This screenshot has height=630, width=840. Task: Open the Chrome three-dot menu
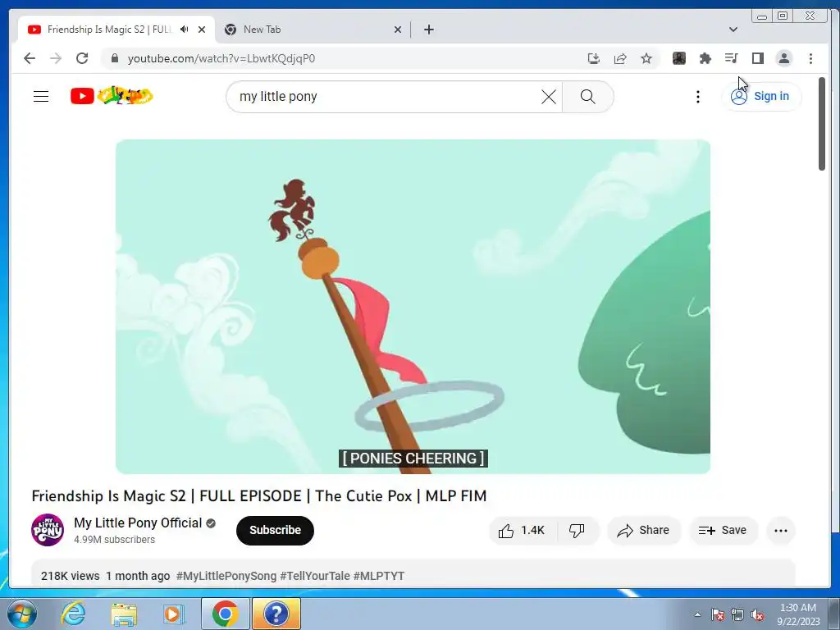(810, 58)
